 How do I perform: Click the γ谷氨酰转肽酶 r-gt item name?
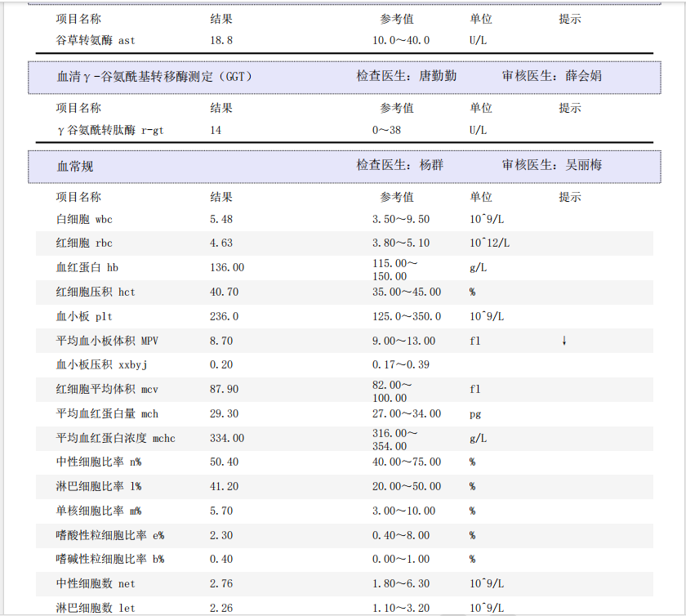[x=109, y=131]
